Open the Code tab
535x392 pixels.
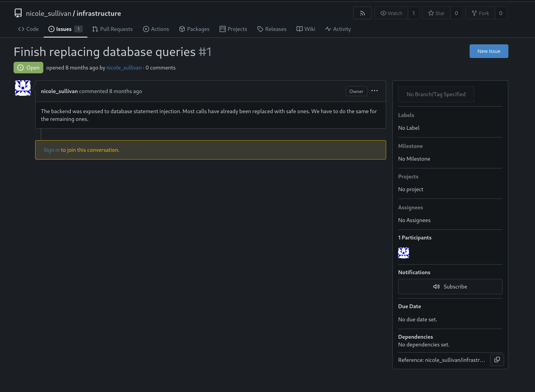29,29
